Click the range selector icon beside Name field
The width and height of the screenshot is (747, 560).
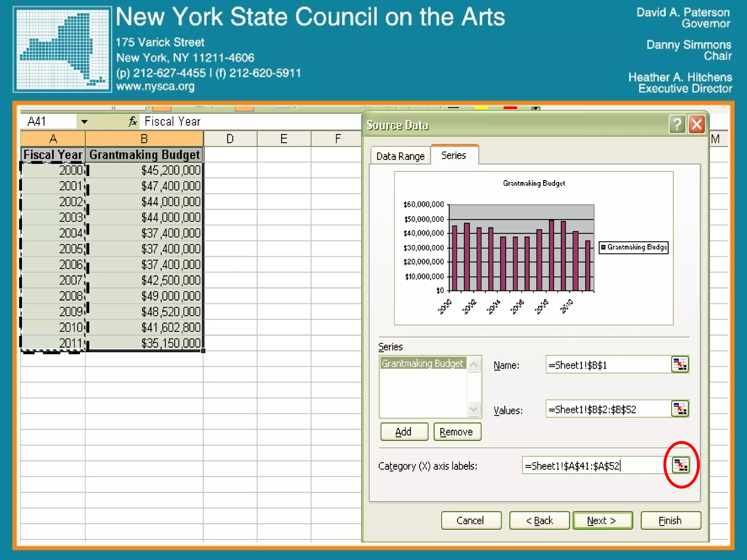(x=680, y=365)
